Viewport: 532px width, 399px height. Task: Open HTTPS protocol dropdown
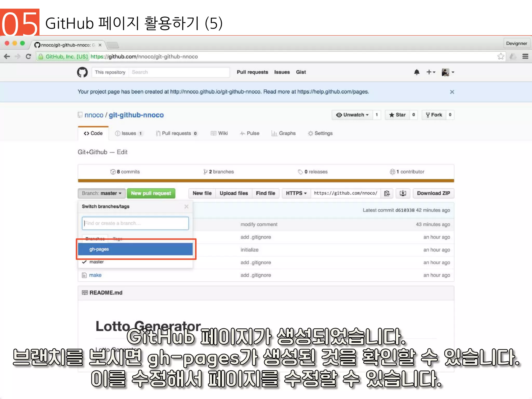296,193
